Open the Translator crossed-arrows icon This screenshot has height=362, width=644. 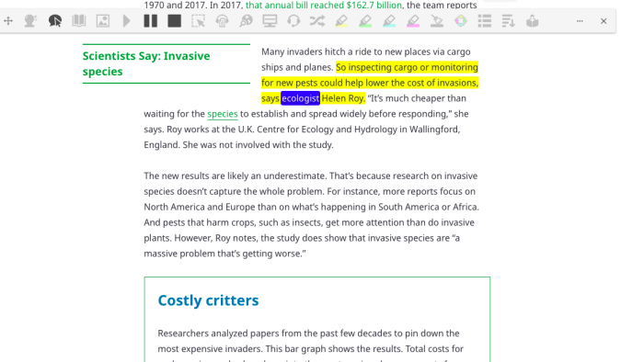(317, 21)
